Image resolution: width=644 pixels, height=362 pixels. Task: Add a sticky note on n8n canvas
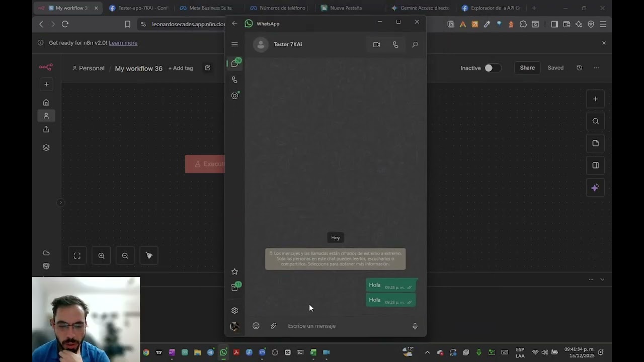(x=595, y=143)
